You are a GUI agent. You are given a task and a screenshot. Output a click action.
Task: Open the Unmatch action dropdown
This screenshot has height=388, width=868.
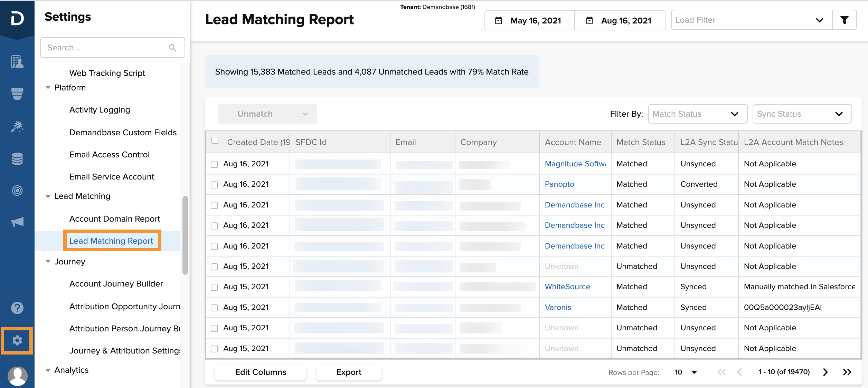click(x=267, y=114)
